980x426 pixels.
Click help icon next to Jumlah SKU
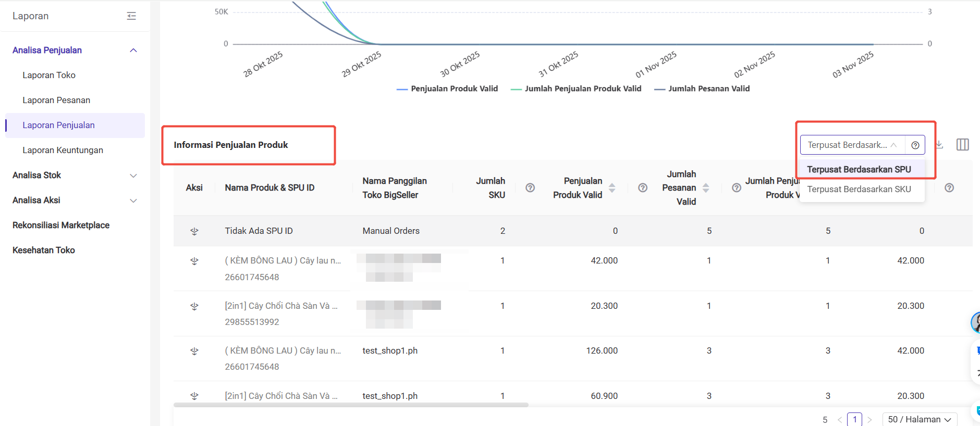pyautogui.click(x=530, y=188)
